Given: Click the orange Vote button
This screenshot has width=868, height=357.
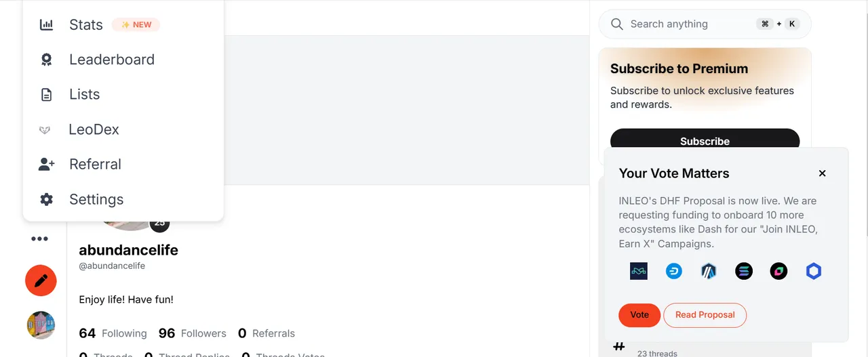Looking at the screenshot, I should point(639,315).
